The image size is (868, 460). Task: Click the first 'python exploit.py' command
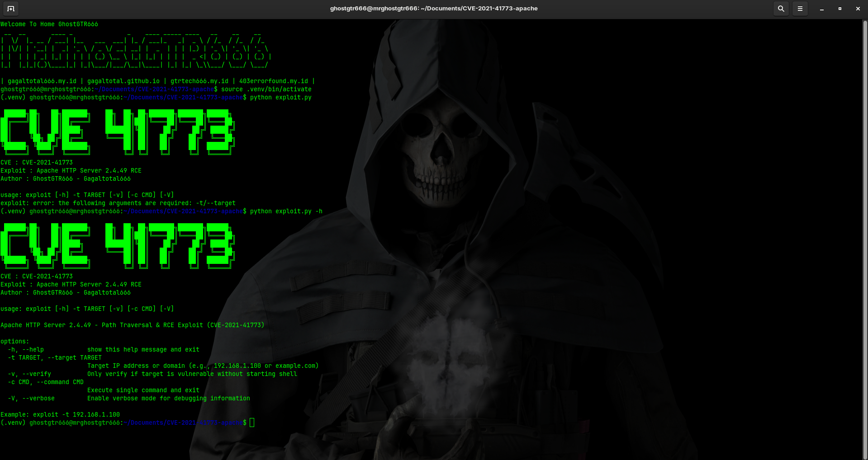(281, 98)
